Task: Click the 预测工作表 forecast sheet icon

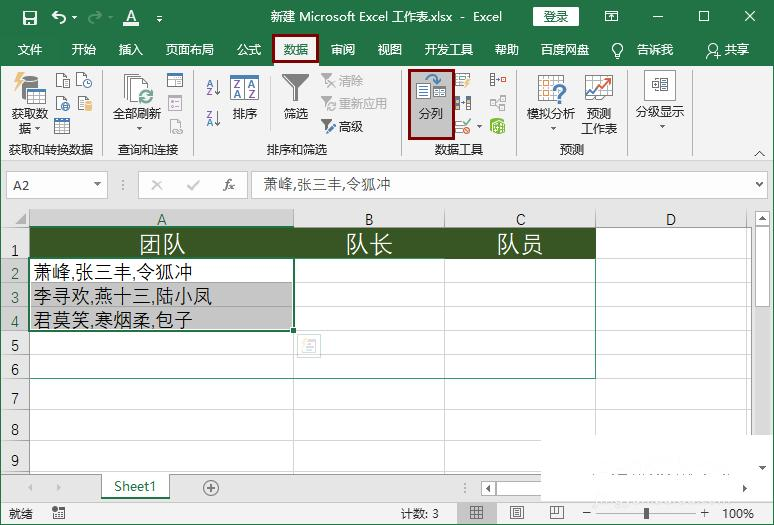Action: (x=598, y=104)
